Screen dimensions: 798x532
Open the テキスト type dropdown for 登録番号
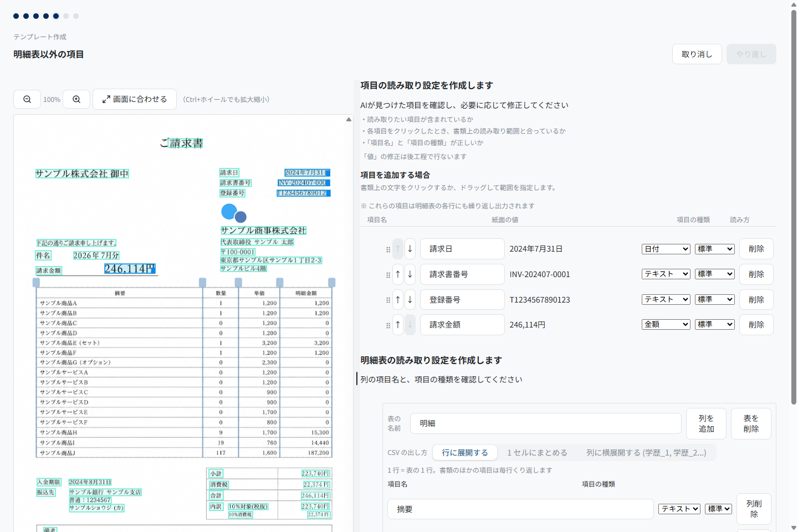[x=666, y=299]
